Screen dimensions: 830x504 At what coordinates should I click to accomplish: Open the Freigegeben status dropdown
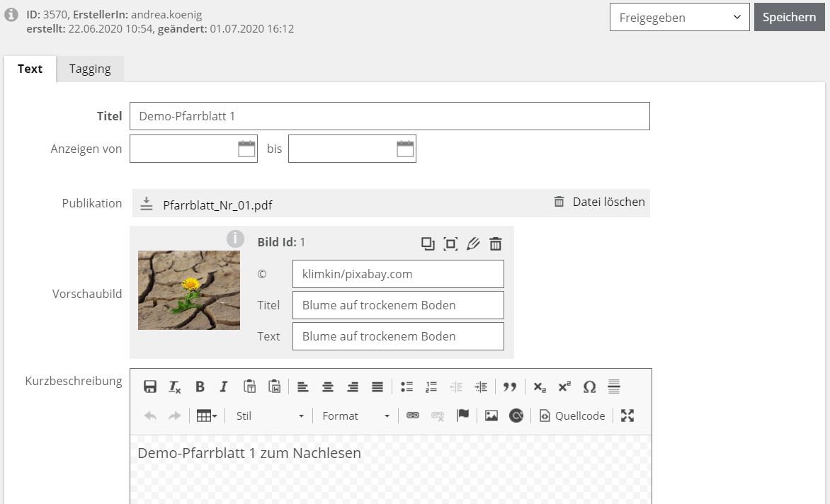679,17
